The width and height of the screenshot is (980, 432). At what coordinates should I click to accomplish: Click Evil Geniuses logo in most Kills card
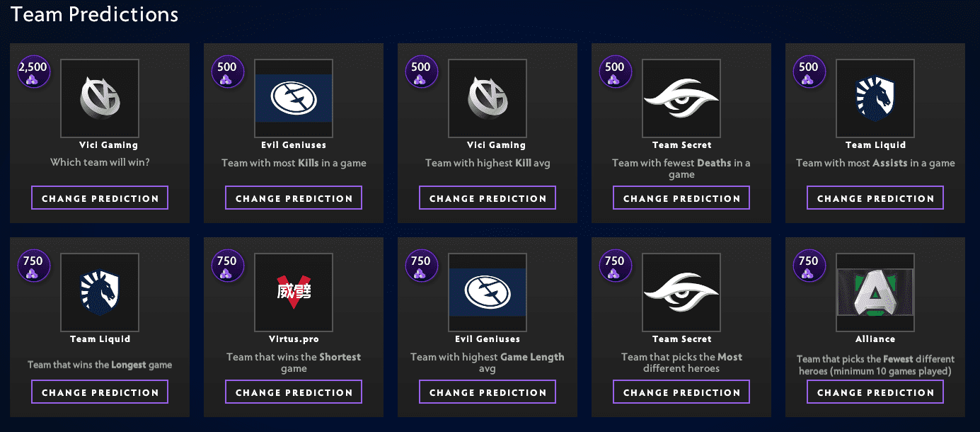coord(294,98)
